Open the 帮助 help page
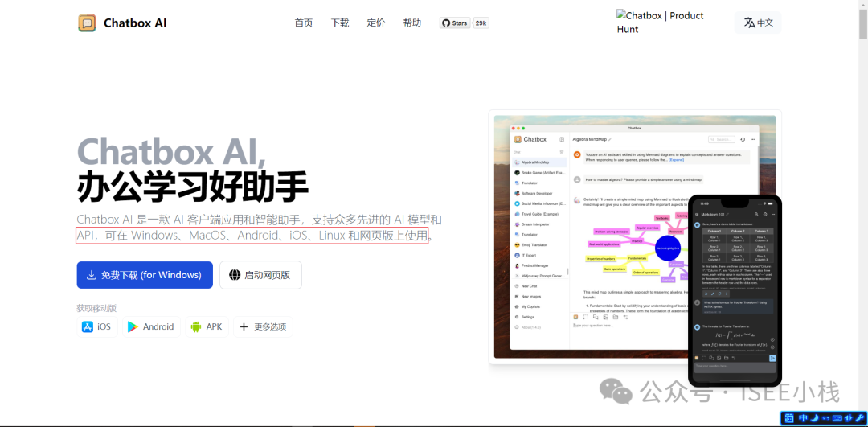Viewport: 868px width, 427px height. click(411, 23)
